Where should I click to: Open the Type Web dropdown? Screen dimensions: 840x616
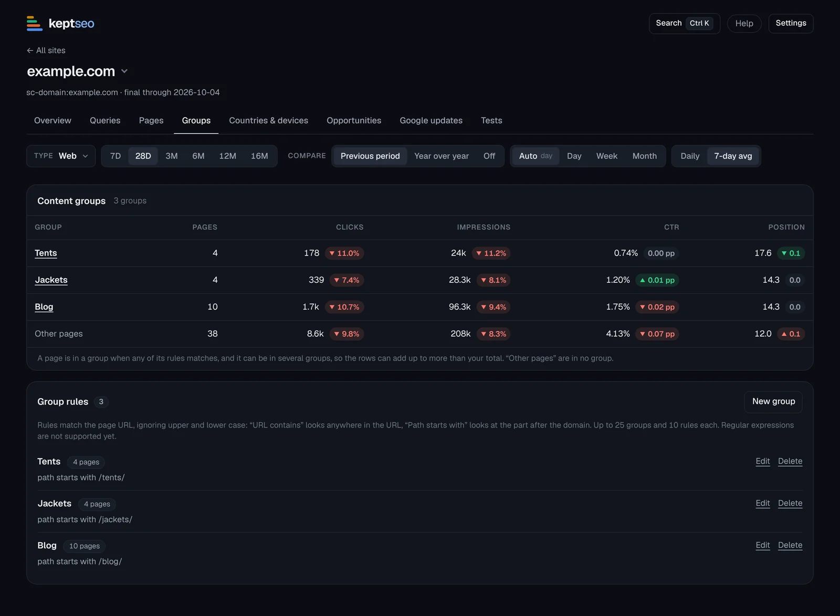[61, 156]
